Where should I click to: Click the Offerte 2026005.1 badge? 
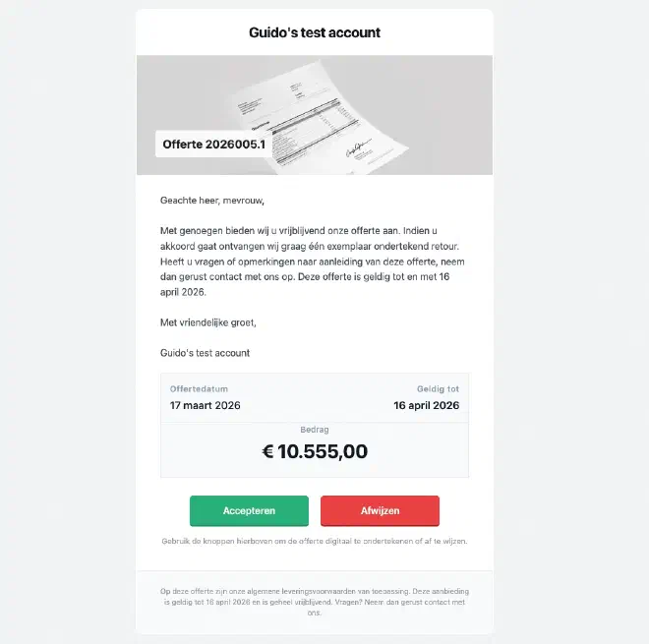213,144
